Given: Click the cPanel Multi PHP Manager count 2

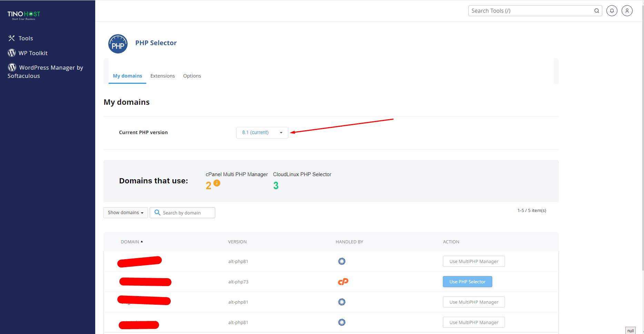Looking at the screenshot, I should point(208,186).
